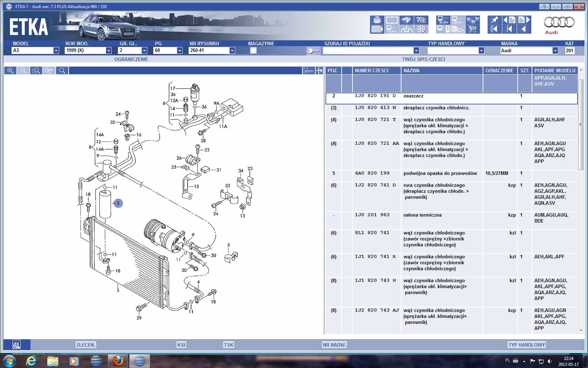Screen dimensions: 588x368
Task: Open the ELSA link icon
Action: click(443, 20)
